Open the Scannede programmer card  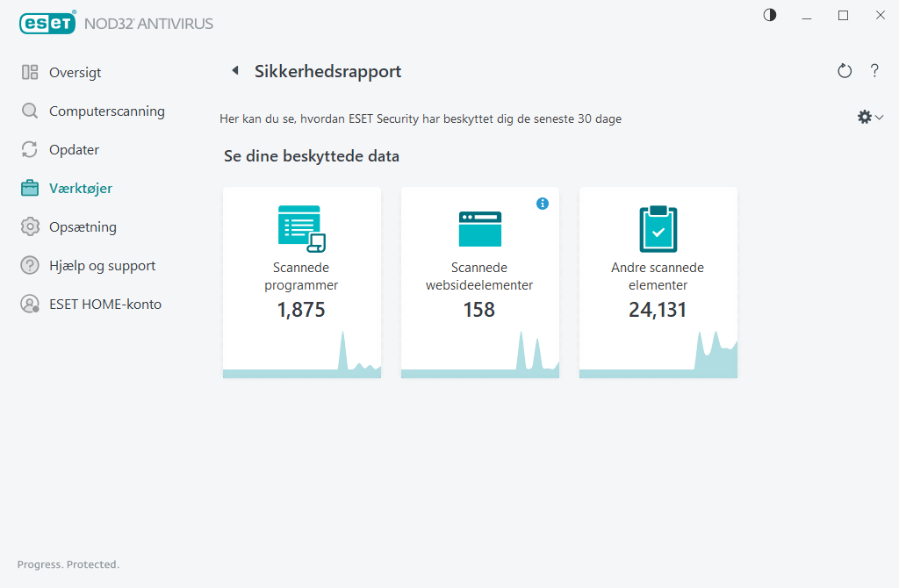coord(302,281)
